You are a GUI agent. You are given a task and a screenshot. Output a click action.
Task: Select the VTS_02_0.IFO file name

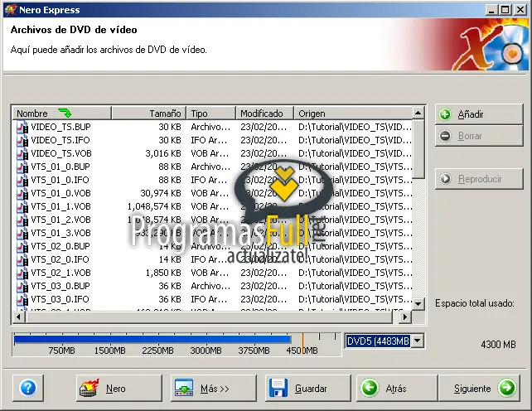click(60, 259)
